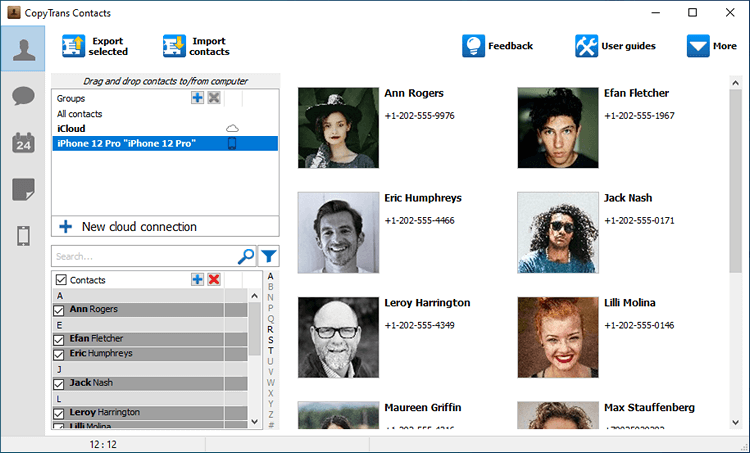750x453 pixels.
Task: Click the magnifier search icon
Action: tap(246, 256)
